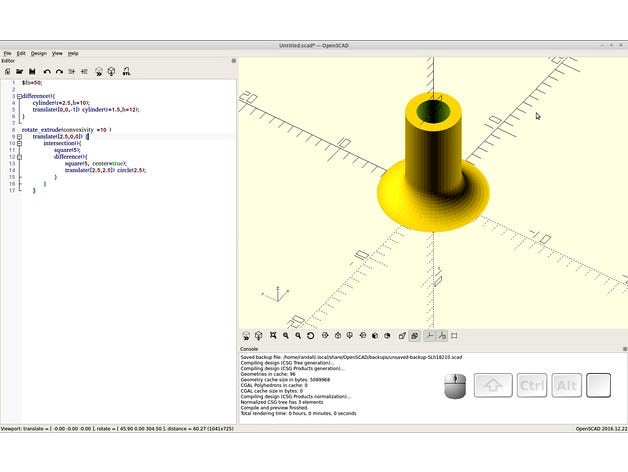The width and height of the screenshot is (628, 472).
Task: Click the Zoom Out magnifier icon
Action: point(298,336)
